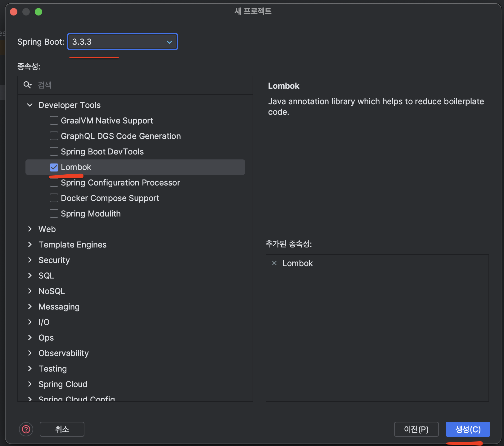Remove Lombok from added dependencies
Image resolution: width=504 pixels, height=446 pixels.
(274, 263)
